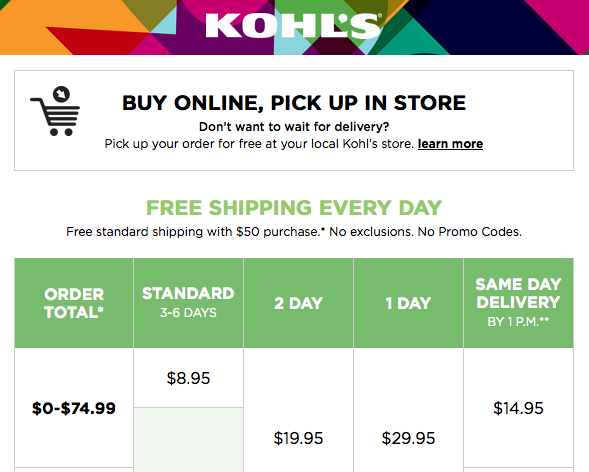Viewport: 589px width, 472px height.
Task: Click the 2 Day column header
Action: pyautogui.click(x=298, y=303)
